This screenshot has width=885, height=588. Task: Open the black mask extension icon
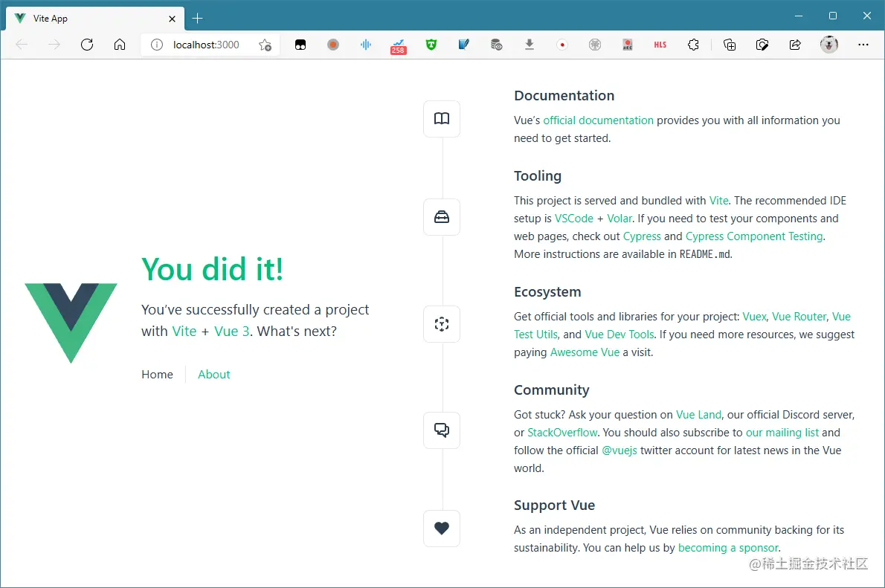[x=300, y=45]
